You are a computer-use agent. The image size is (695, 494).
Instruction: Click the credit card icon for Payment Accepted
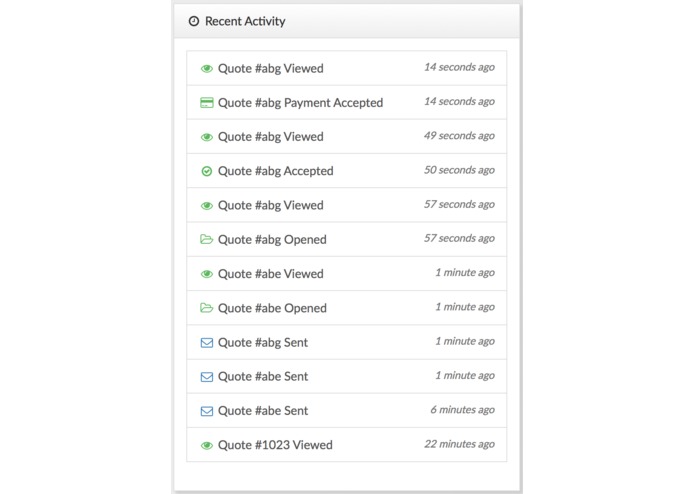(207, 103)
